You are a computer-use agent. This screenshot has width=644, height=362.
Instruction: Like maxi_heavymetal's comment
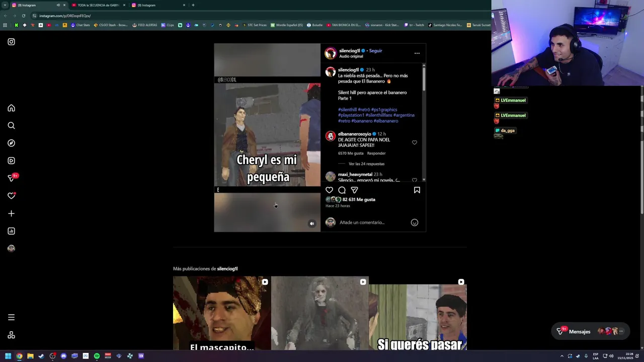pyautogui.click(x=414, y=179)
